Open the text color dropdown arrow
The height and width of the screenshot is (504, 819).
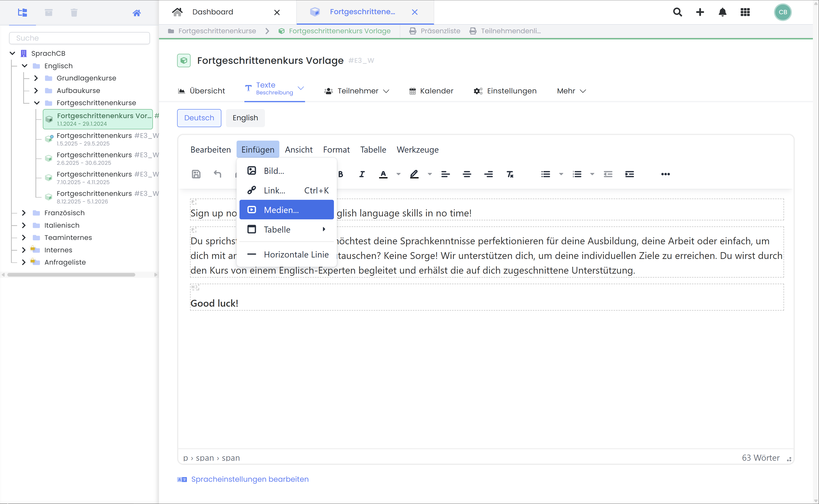coord(398,174)
